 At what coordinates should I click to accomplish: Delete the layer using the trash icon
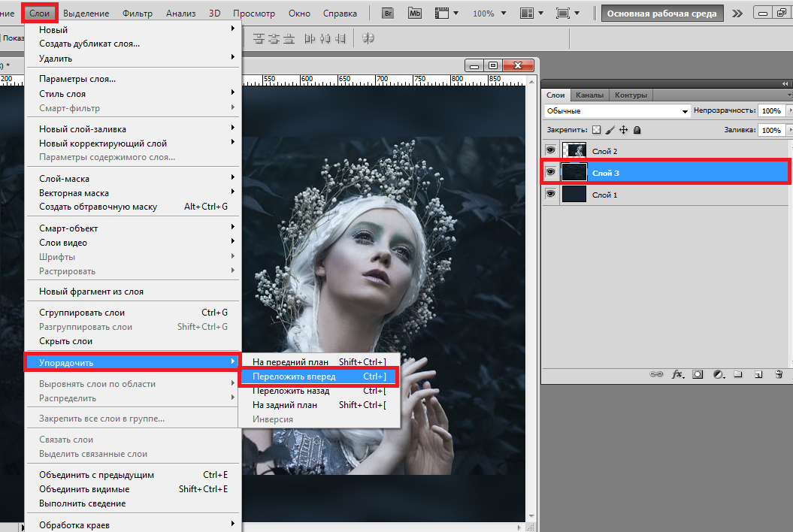click(x=779, y=373)
